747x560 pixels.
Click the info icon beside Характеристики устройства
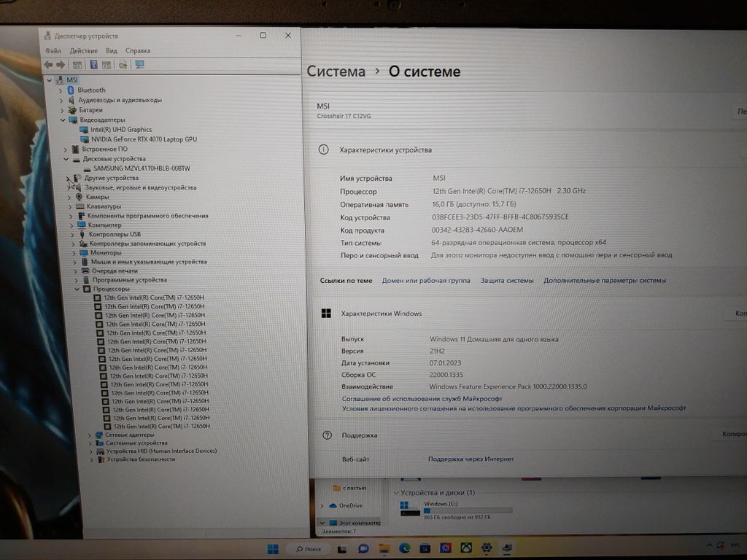tap(323, 149)
